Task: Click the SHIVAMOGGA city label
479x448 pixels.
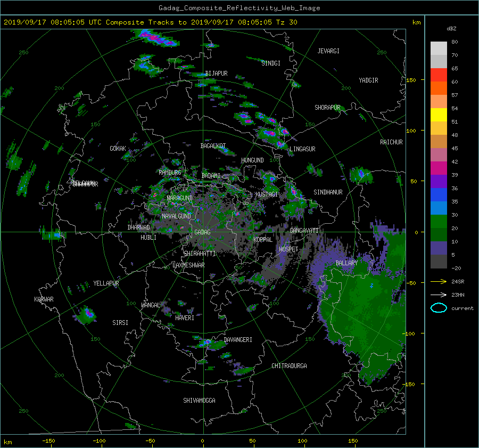Action: pos(199,401)
